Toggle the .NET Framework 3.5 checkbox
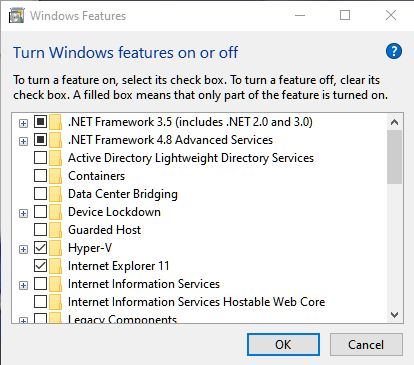Screen dimensions: 414x365 tap(40, 122)
